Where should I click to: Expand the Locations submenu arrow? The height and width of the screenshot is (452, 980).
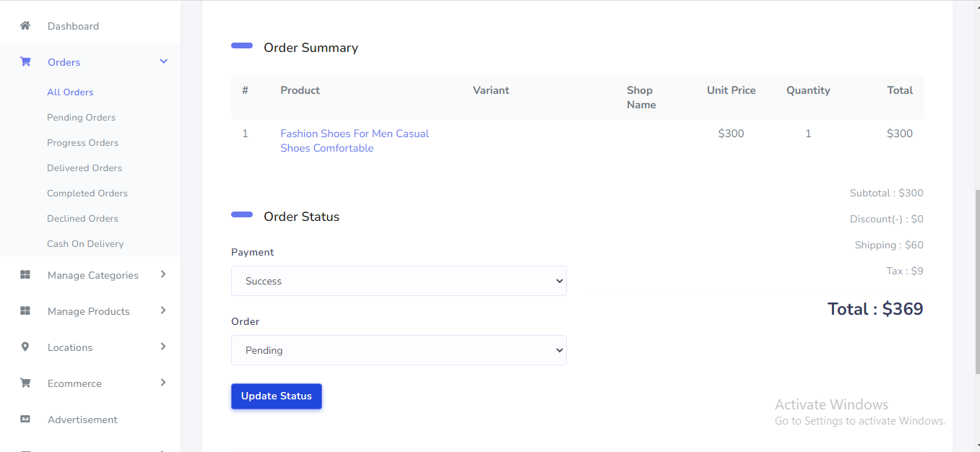coord(163,347)
